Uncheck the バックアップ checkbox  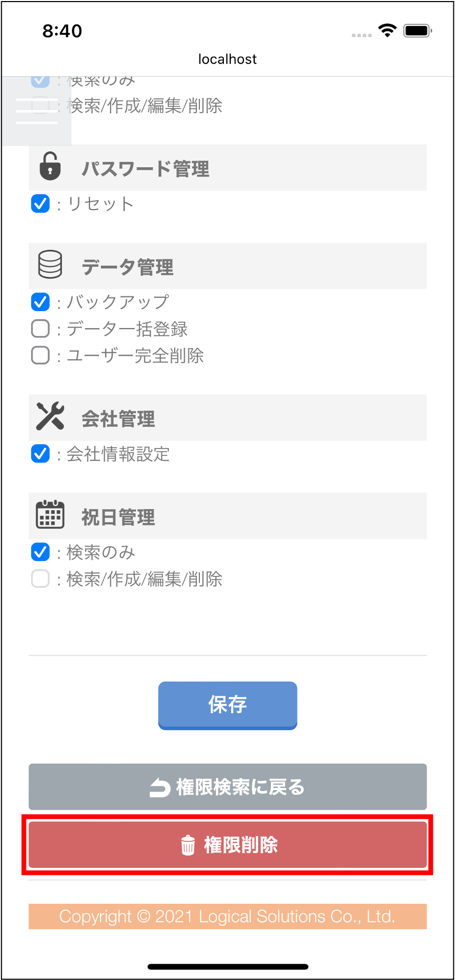coord(41,302)
